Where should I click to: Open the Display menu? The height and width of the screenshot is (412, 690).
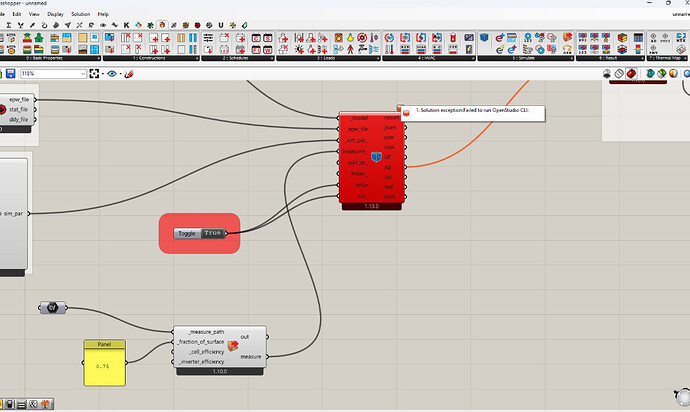tap(55, 14)
